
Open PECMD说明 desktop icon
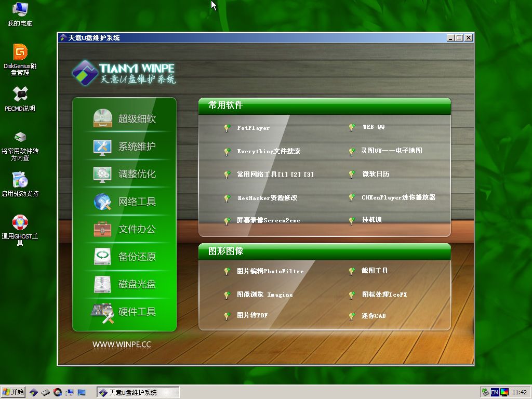pos(20,99)
